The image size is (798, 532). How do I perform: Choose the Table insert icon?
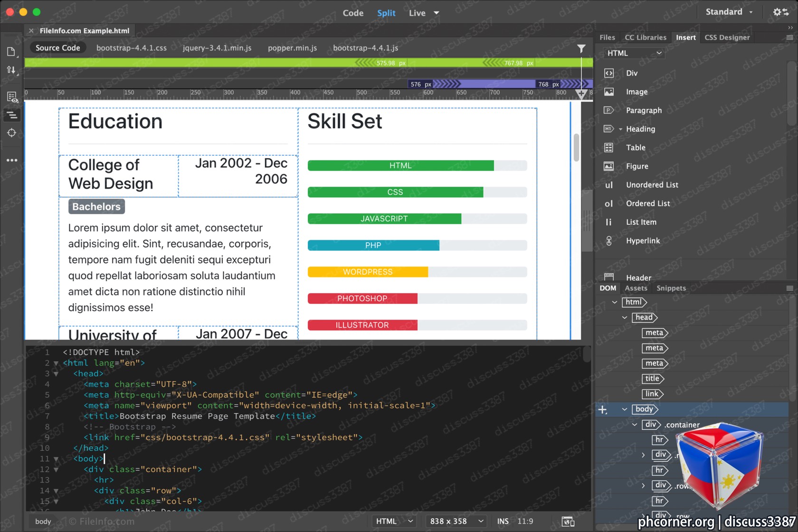tap(608, 148)
